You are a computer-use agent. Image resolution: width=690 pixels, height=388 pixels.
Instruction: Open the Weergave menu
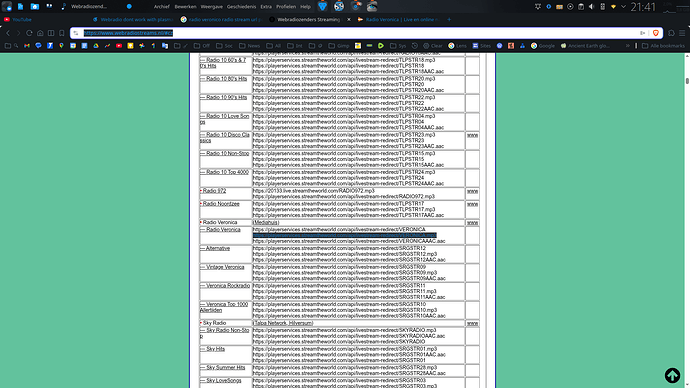(212, 7)
